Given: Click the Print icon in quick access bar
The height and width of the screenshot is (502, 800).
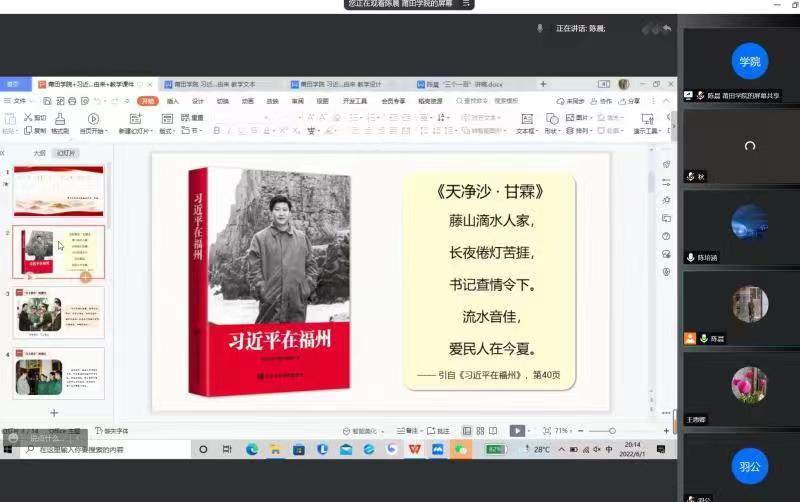Looking at the screenshot, I should pos(72,101).
